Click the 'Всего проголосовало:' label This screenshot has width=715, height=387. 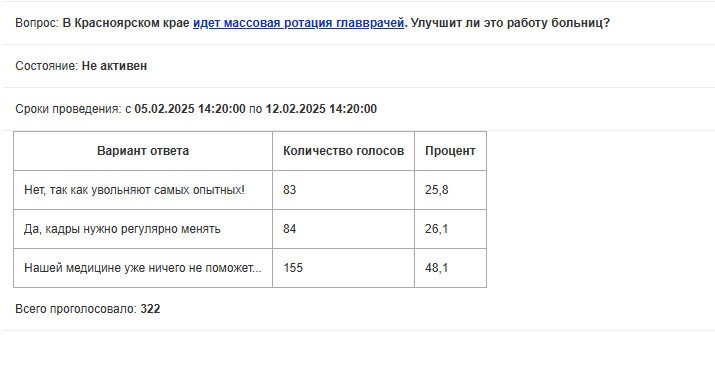point(76,309)
